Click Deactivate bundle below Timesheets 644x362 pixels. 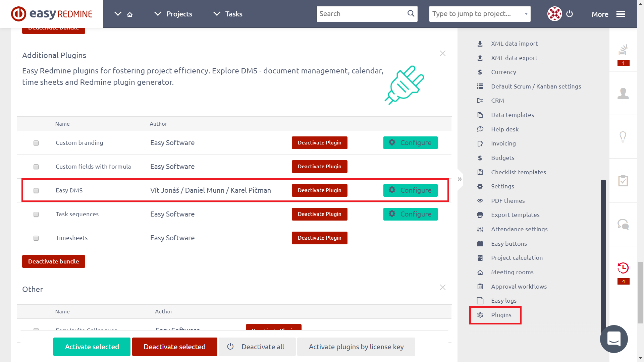click(x=54, y=261)
